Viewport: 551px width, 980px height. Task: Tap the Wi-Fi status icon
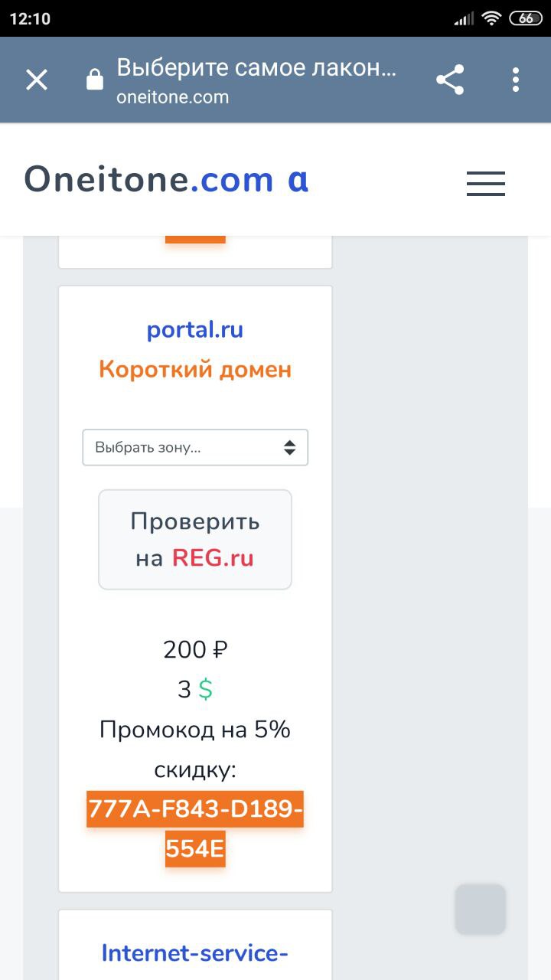tap(491, 18)
